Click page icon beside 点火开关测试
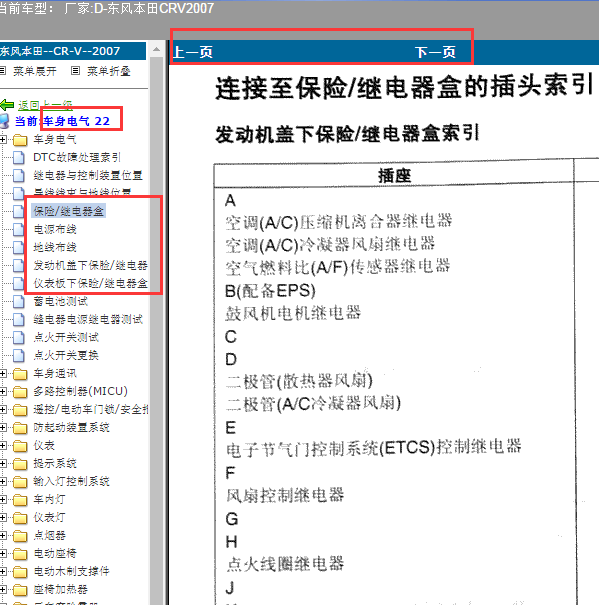The width and height of the screenshot is (599, 605). (x=19, y=338)
